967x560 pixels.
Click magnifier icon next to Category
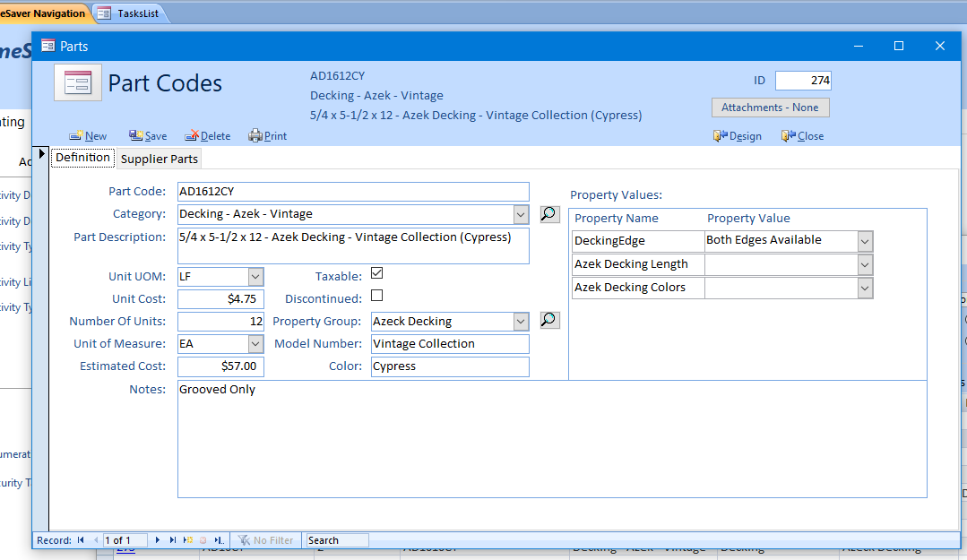(x=549, y=214)
